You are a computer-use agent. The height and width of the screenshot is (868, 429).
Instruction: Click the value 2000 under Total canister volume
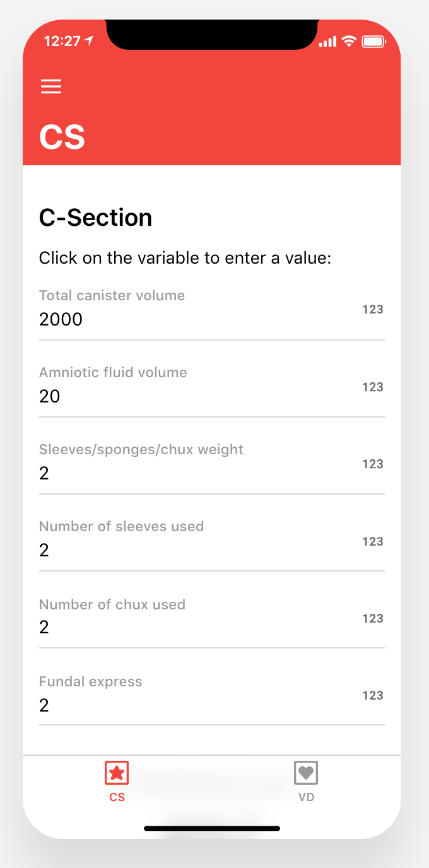(x=61, y=320)
